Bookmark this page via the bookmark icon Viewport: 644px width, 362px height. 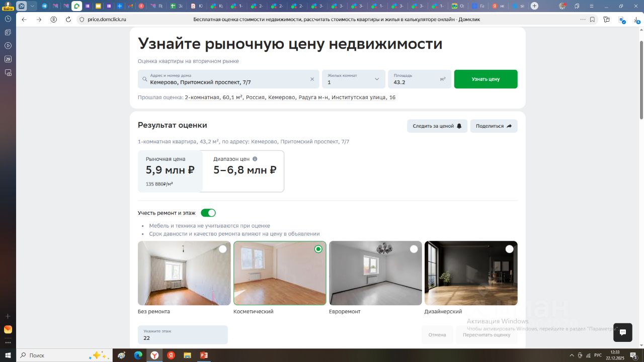pyautogui.click(x=592, y=20)
